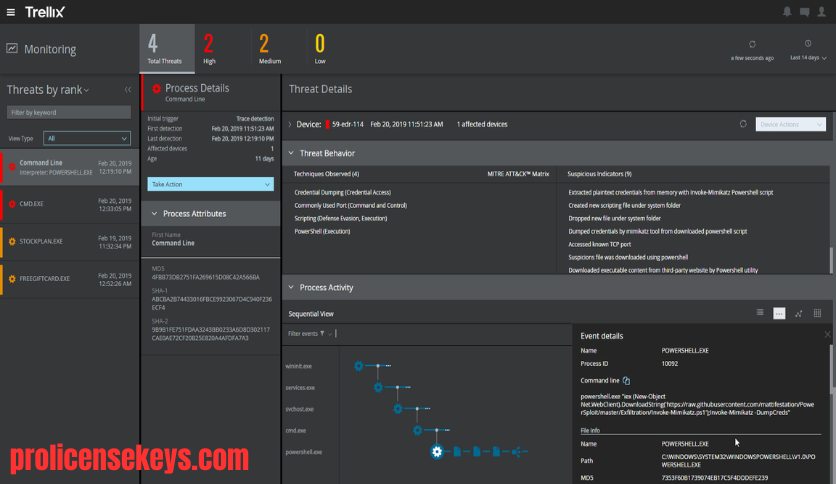Select the sequential view icon
Image resolution: width=836 pixels, height=484 pixels.
click(x=779, y=313)
